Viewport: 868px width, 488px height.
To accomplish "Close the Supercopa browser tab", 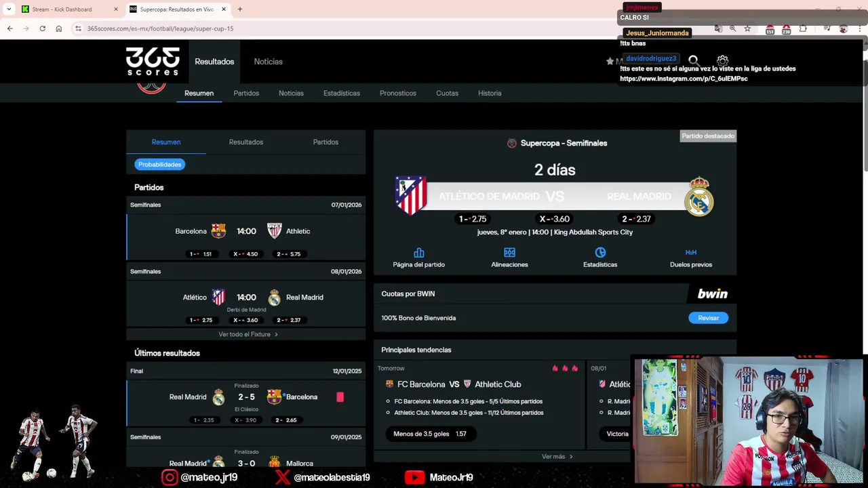I will click(x=224, y=9).
